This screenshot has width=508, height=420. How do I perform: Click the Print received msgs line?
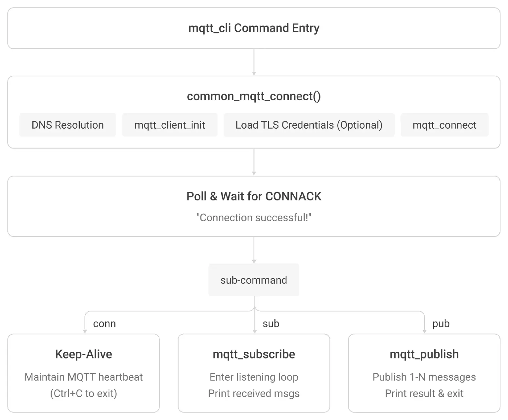[x=254, y=394]
